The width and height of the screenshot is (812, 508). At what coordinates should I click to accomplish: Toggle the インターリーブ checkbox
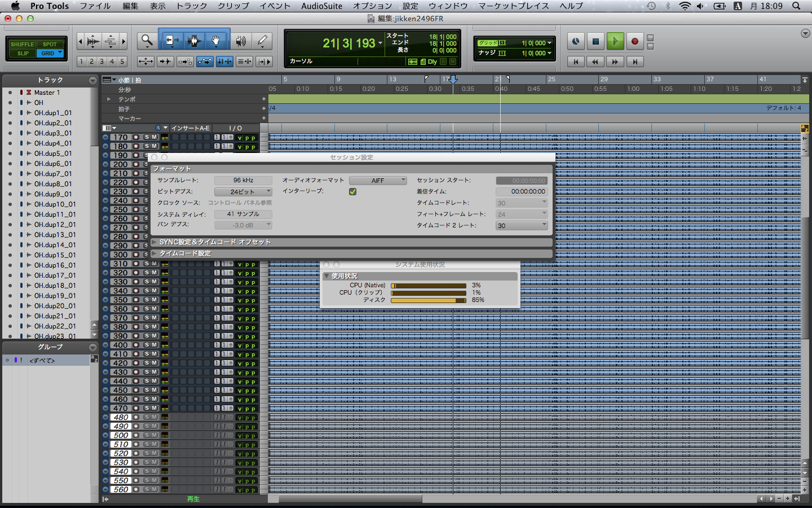coord(353,191)
